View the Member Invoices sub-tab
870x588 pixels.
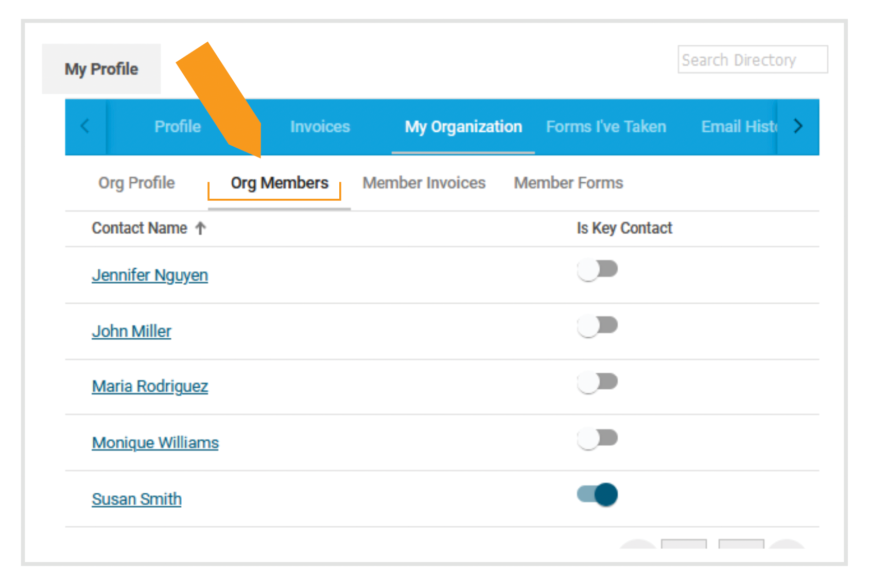click(x=424, y=183)
